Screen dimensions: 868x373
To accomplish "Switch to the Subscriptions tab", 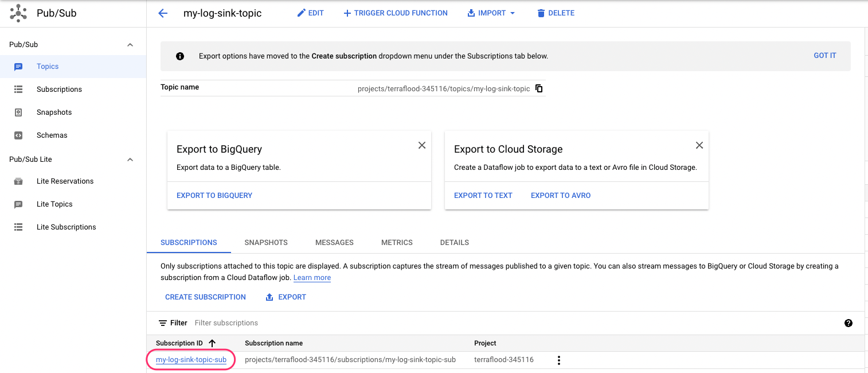I will tap(189, 243).
